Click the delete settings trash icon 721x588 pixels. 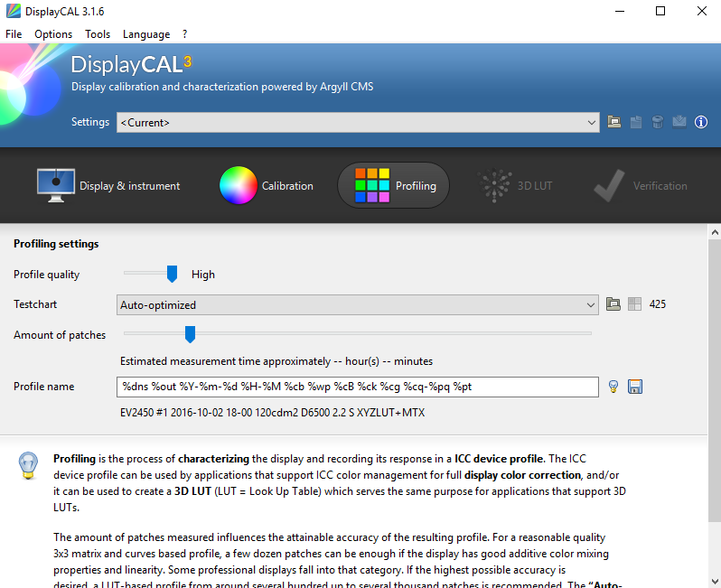coord(658,122)
